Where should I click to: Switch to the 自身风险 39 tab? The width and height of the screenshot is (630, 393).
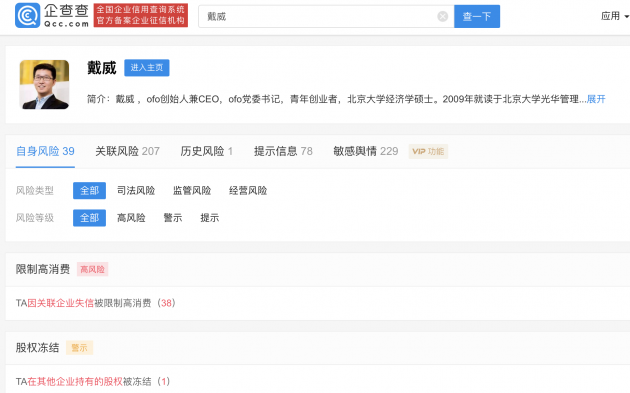click(x=45, y=151)
